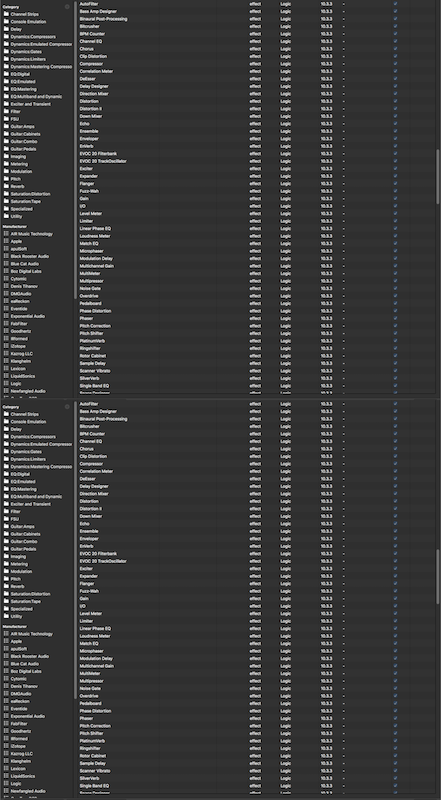The image size is (441, 800).
Task: Choose Eventide manufacturer icon in upper sidebar
Action: coord(6,309)
